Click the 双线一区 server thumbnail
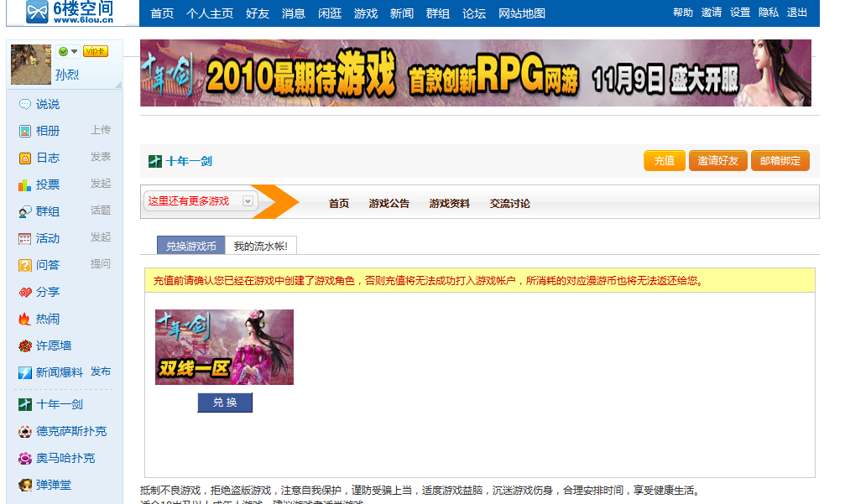This screenshot has width=845, height=504. 224,347
